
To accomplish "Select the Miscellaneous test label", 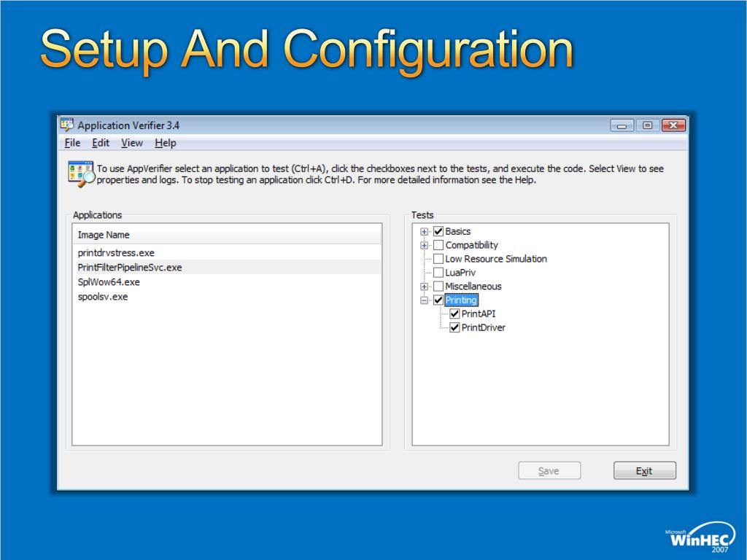I will tap(473, 287).
